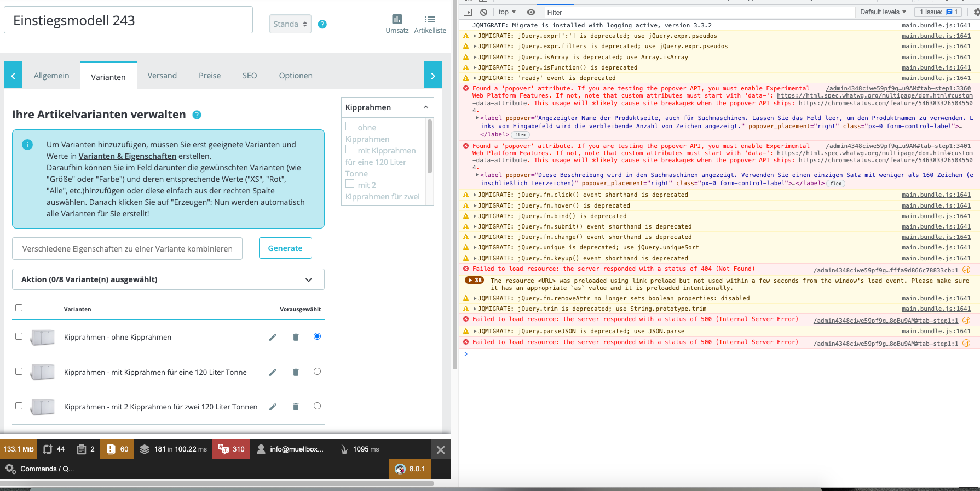Open the console 'top' context dropdown

(507, 12)
